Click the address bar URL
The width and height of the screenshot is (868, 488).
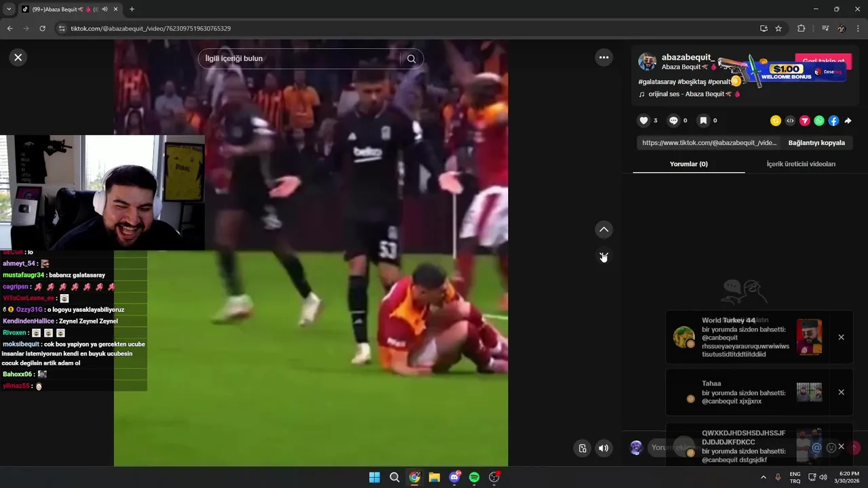coord(151,28)
